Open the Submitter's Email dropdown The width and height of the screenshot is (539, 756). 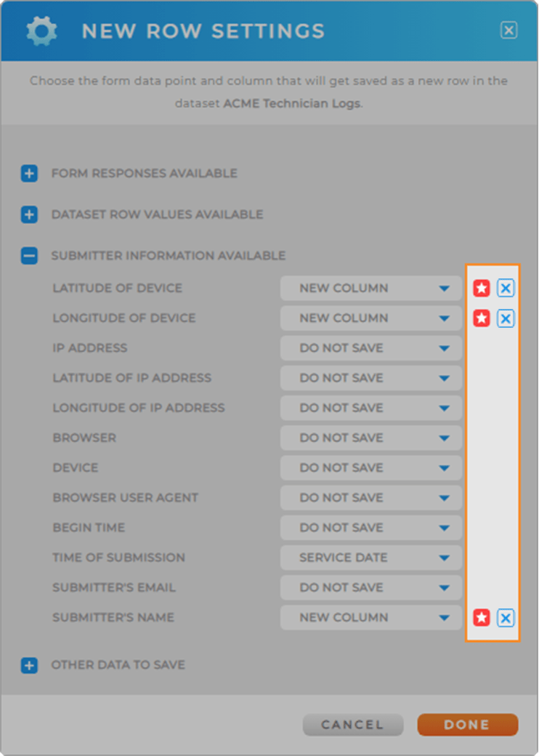[x=370, y=587]
